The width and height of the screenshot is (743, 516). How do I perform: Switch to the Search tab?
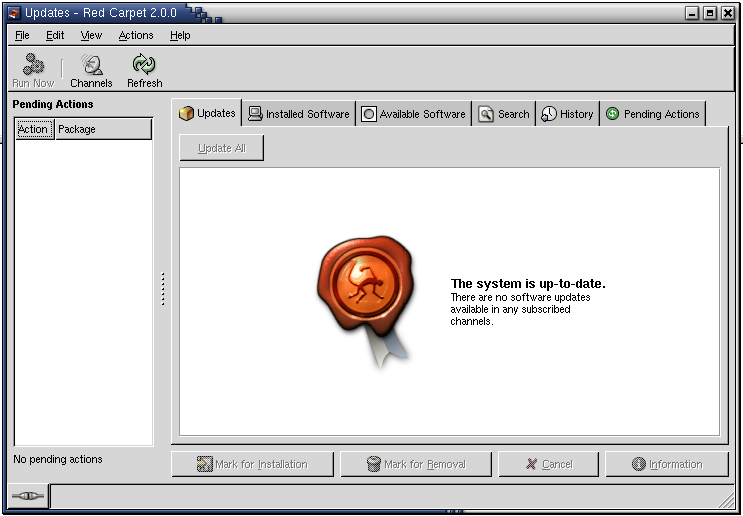coord(504,114)
